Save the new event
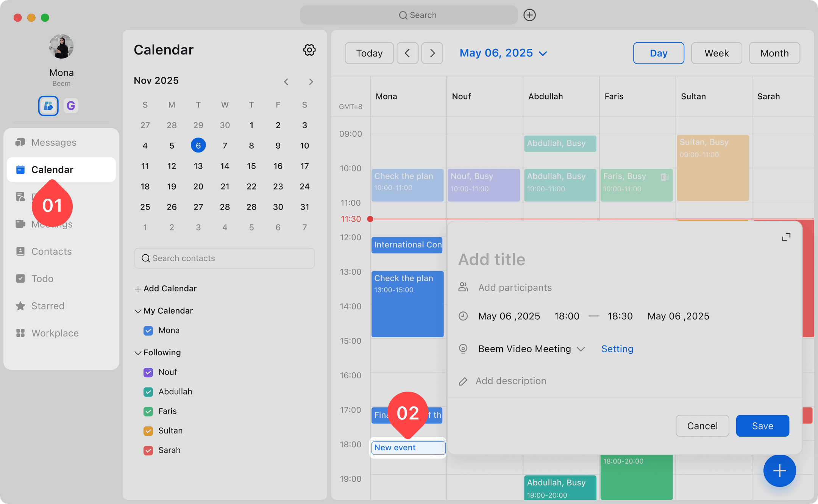818x504 pixels. point(762,426)
